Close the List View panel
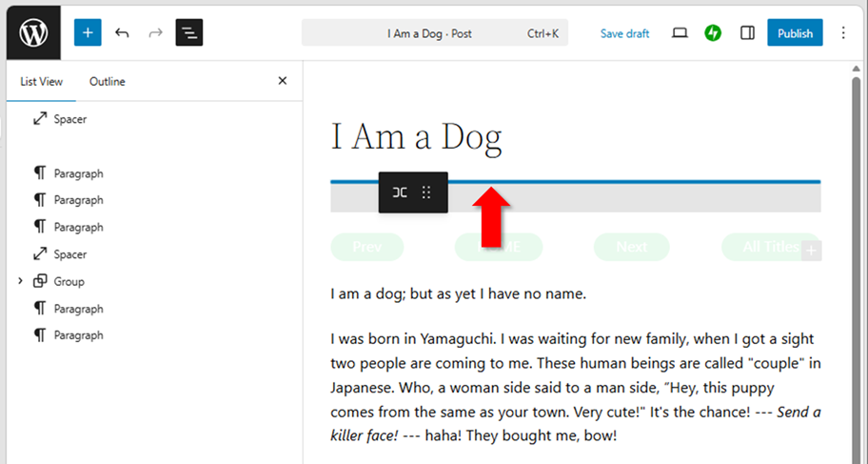Image resolution: width=868 pixels, height=464 pixels. [282, 81]
